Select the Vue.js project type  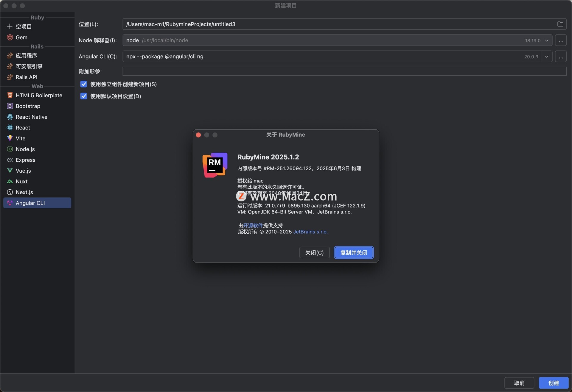(x=37, y=171)
